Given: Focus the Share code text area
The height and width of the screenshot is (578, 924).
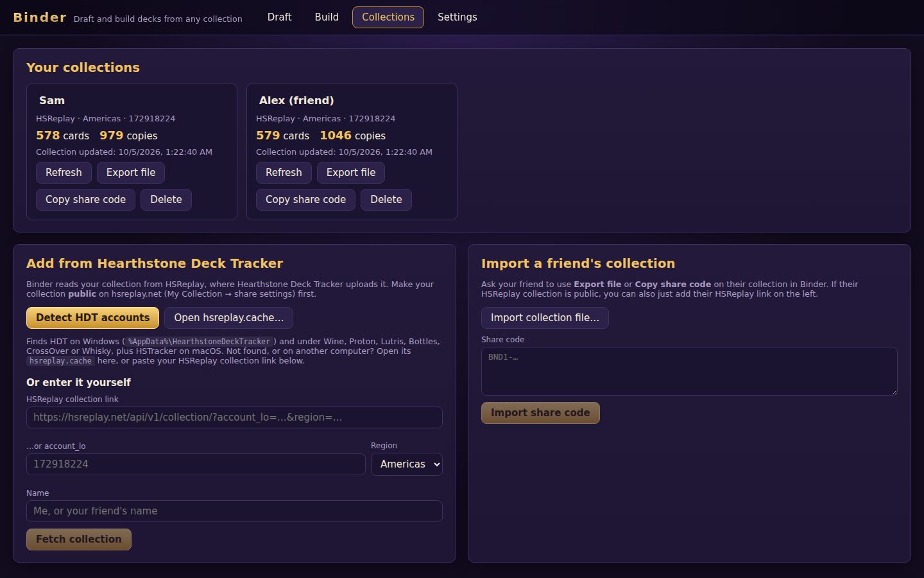Looking at the screenshot, I should [689, 371].
